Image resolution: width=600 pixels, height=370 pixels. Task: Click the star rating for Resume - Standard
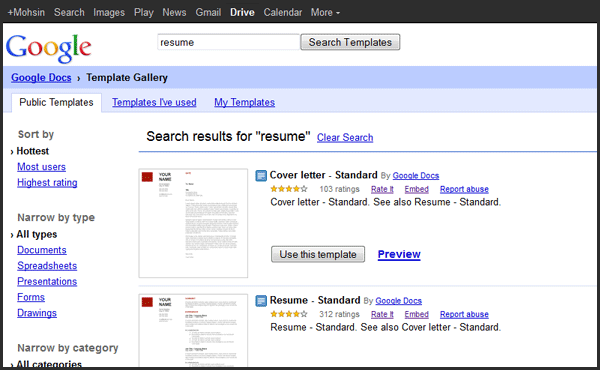(289, 314)
